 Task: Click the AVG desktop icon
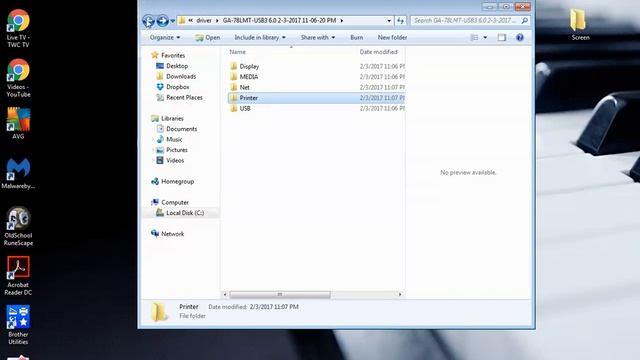[x=18, y=124]
